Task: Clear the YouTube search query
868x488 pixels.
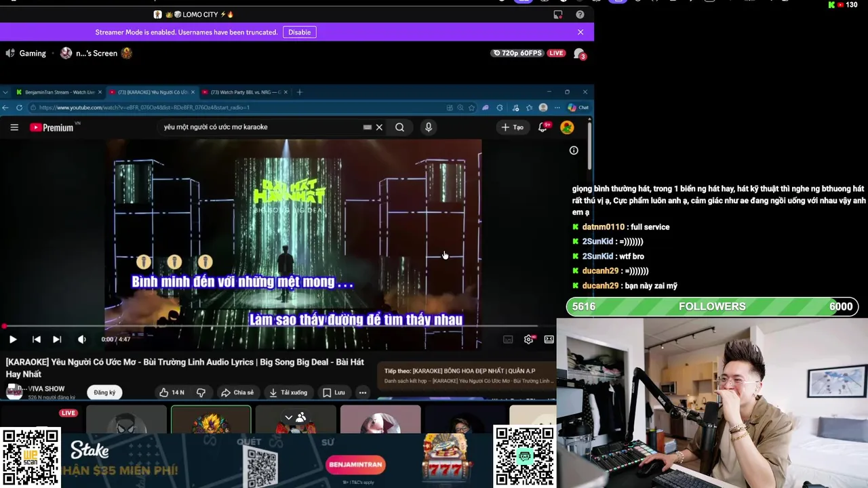Action: (379, 127)
